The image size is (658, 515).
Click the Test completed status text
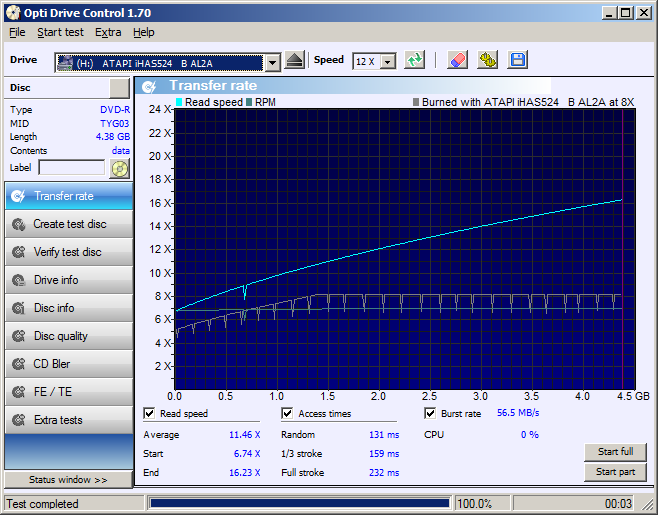click(42, 504)
